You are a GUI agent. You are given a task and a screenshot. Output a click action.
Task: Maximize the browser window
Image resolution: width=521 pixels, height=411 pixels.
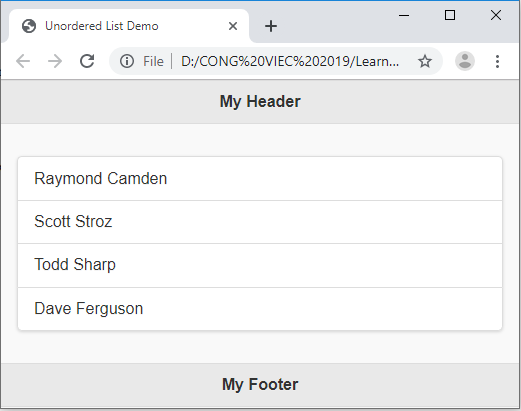(x=450, y=15)
